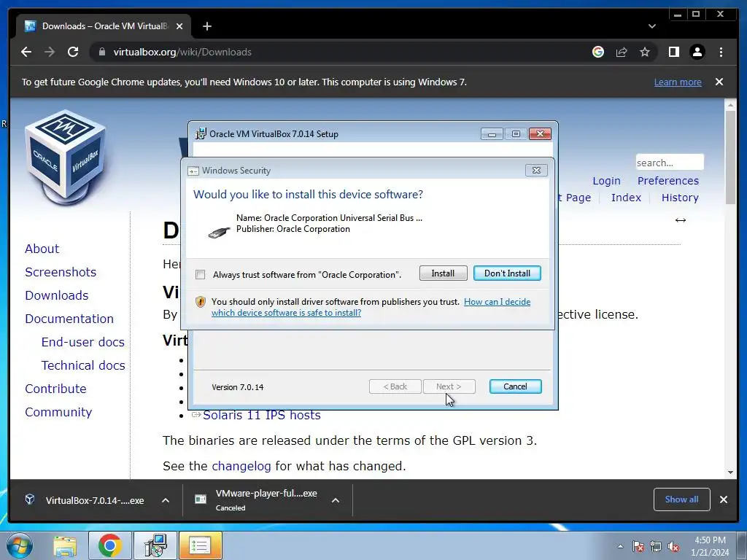Open the Index link
Viewport: 747px width, 560px height.
[x=626, y=198]
